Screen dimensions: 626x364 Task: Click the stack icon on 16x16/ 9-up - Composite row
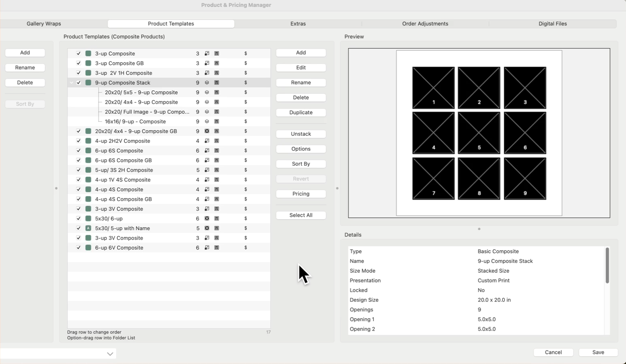pyautogui.click(x=207, y=121)
